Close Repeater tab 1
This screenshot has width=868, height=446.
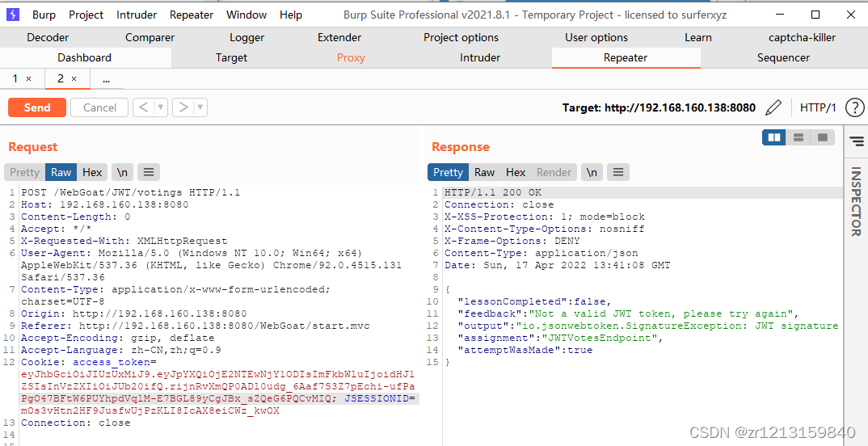coord(29,79)
